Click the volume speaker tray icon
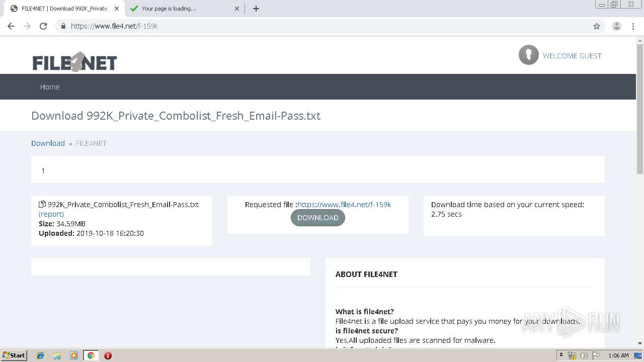 (584, 355)
